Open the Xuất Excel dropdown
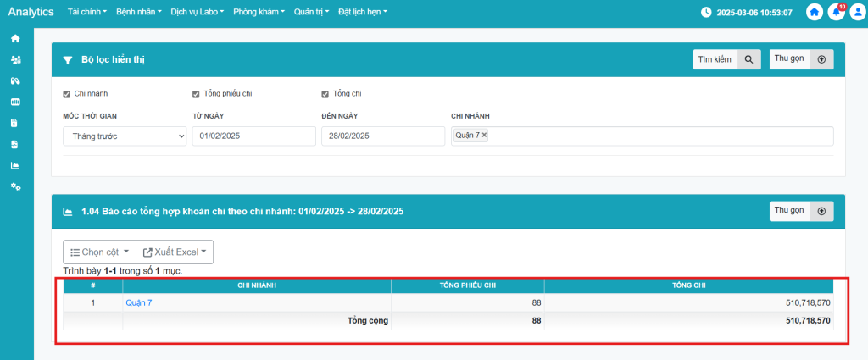This screenshot has height=360, width=868. click(x=175, y=252)
